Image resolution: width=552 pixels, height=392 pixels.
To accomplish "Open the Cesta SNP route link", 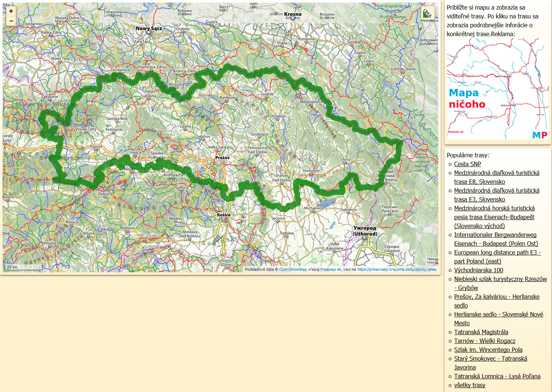I will (x=467, y=164).
